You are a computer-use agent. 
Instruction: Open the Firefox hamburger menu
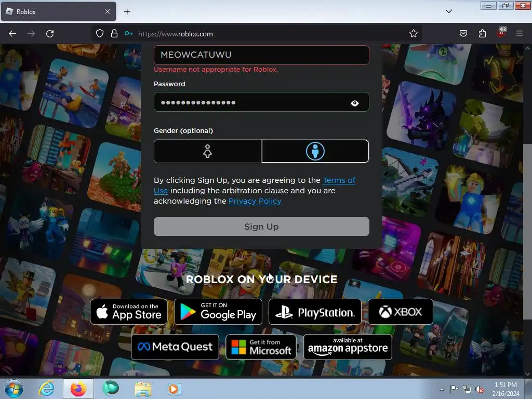click(520, 33)
